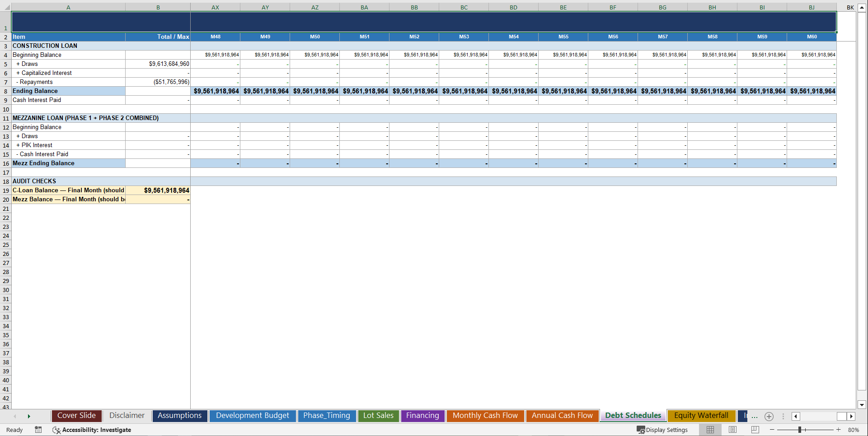Switch to Page Layout view icon
Viewport: 868px width, 436px height.
coord(732,430)
